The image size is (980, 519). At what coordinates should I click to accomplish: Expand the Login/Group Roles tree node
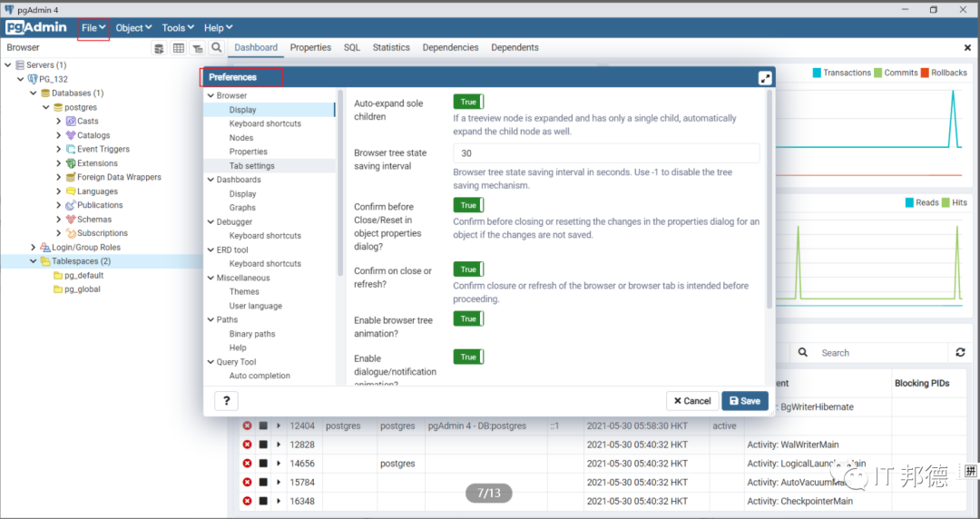point(34,248)
